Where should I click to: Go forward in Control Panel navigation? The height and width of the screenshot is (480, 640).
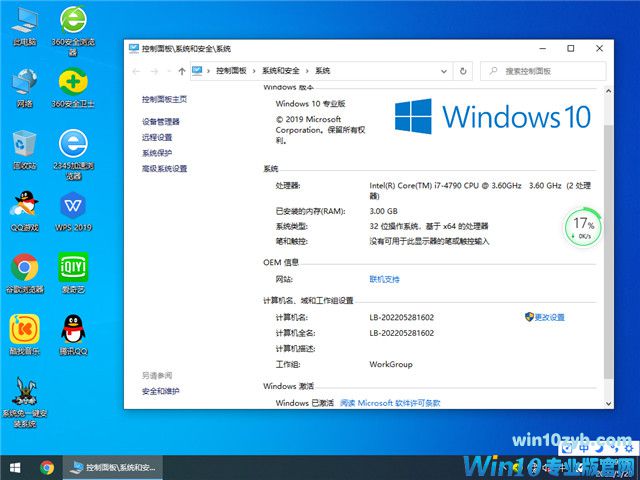pyautogui.click(x=154, y=71)
